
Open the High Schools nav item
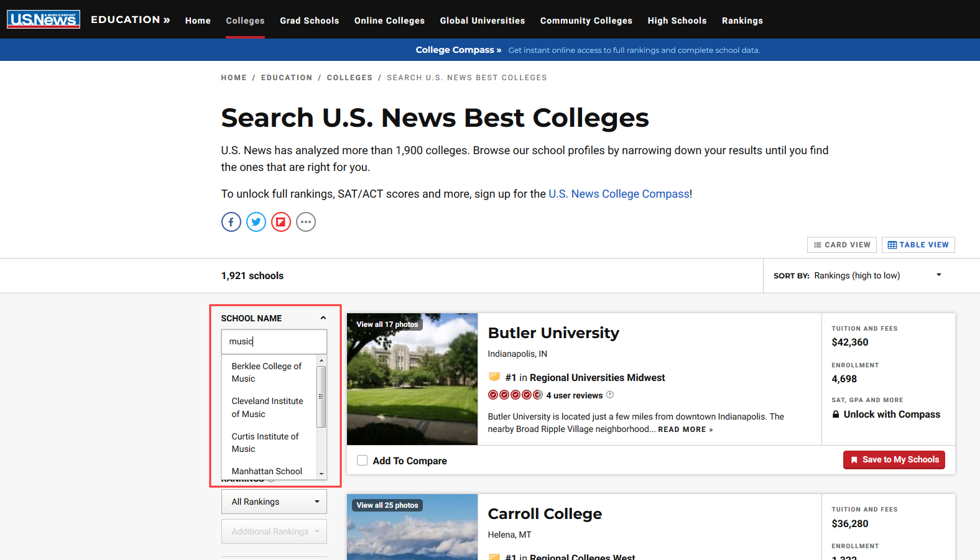click(677, 21)
